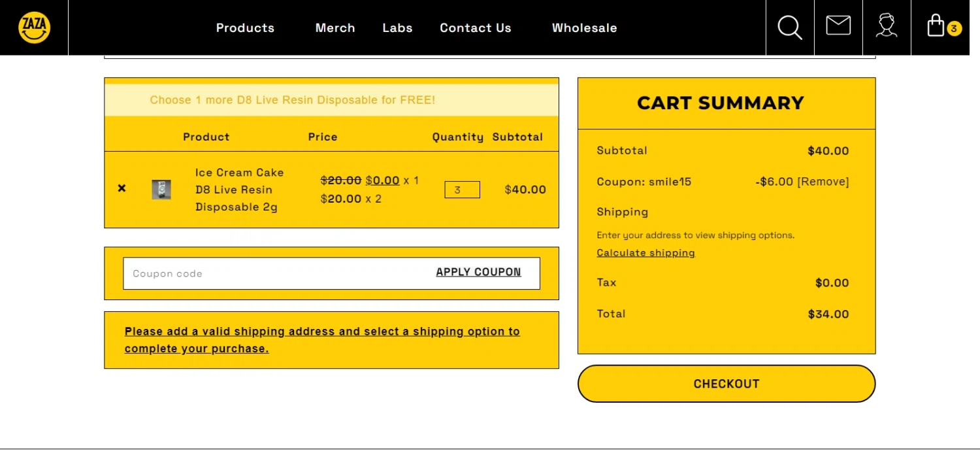
Task: Click the $20.00 x 2 price line
Action: [x=351, y=199]
